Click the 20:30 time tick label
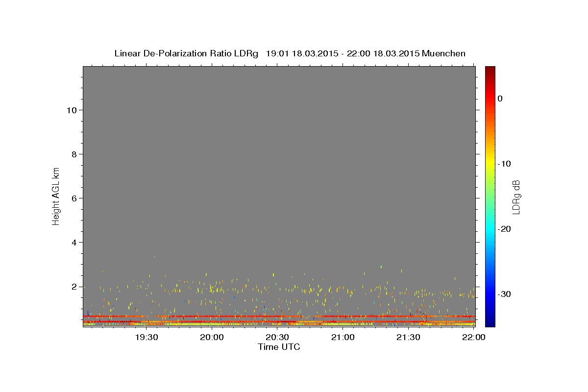The width and height of the screenshot is (588, 392). tap(277, 337)
